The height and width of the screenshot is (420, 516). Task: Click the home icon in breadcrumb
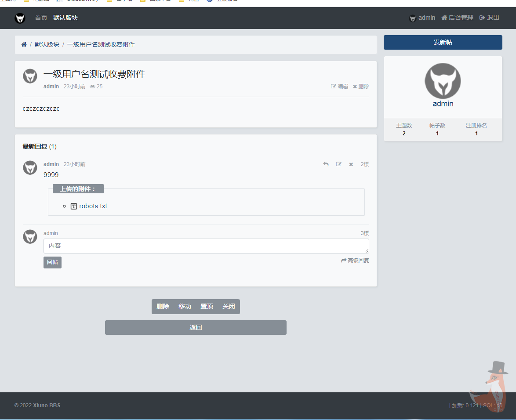click(x=24, y=44)
